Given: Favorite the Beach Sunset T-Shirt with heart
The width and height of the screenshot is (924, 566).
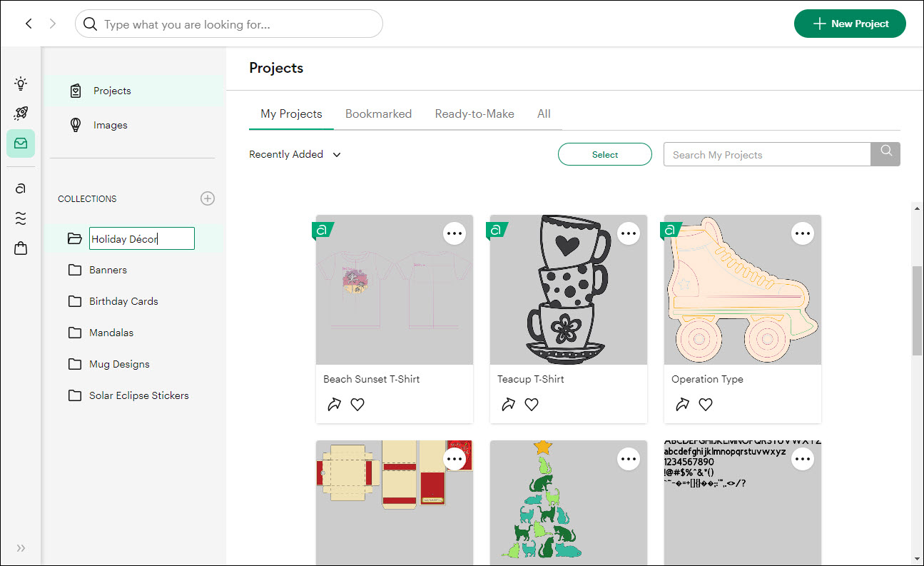Looking at the screenshot, I should [x=357, y=405].
